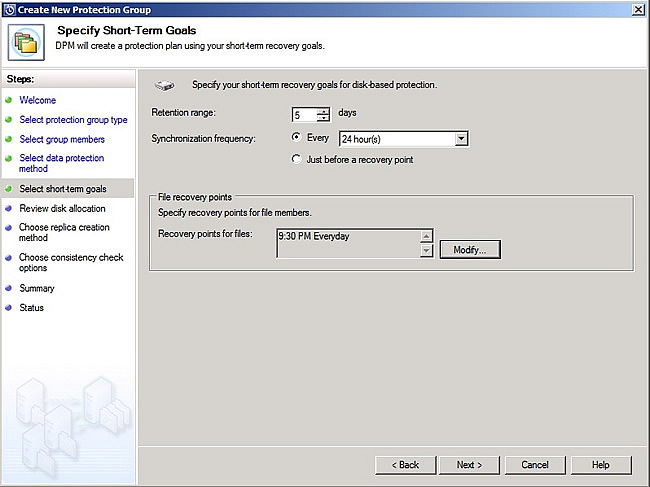Screen dimensions: 650x487
Task: Return with the Back button
Action: (x=405, y=465)
